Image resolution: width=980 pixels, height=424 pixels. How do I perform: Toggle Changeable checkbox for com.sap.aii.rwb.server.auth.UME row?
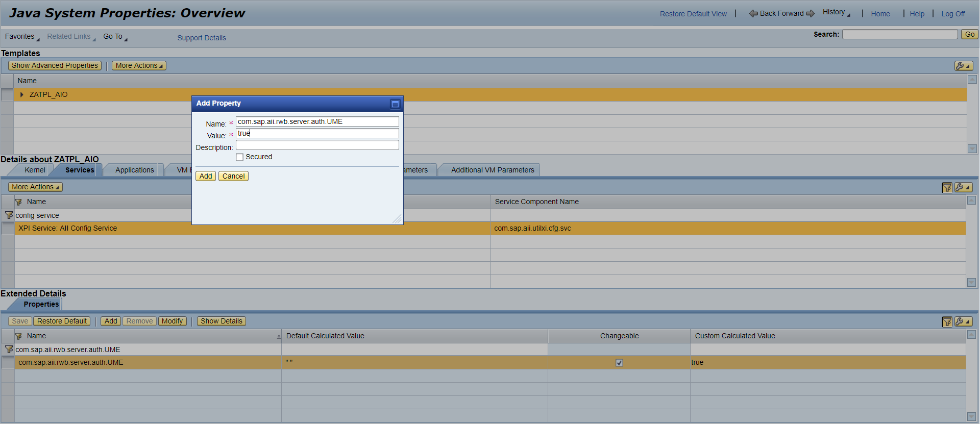619,363
